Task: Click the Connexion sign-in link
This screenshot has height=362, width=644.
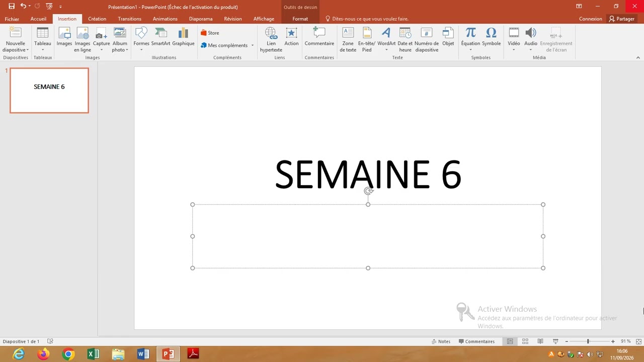Action: (x=590, y=19)
